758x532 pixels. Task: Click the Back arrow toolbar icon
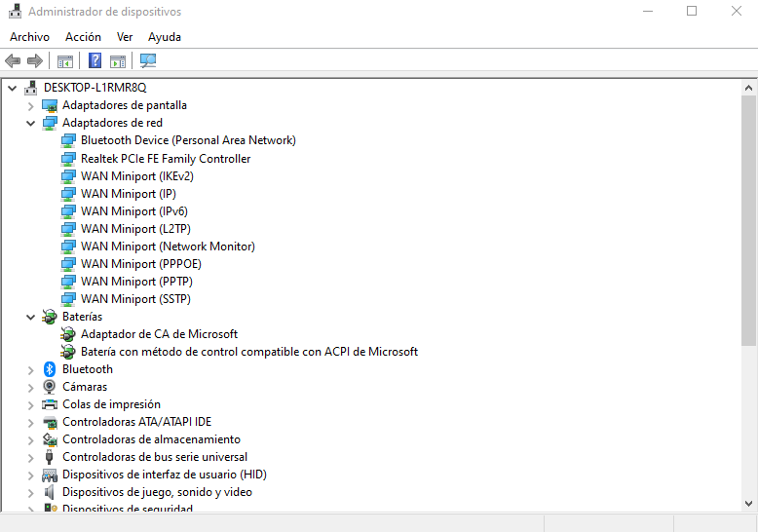13,61
